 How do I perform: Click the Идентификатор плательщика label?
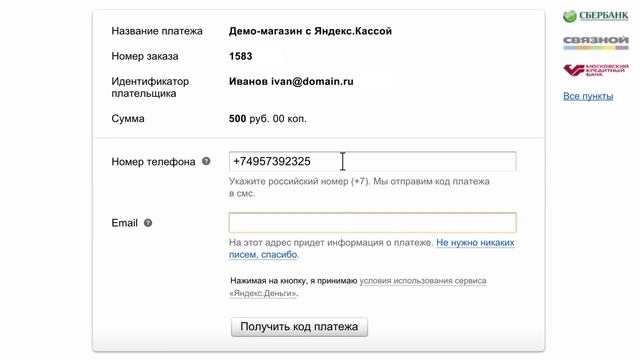[150, 87]
